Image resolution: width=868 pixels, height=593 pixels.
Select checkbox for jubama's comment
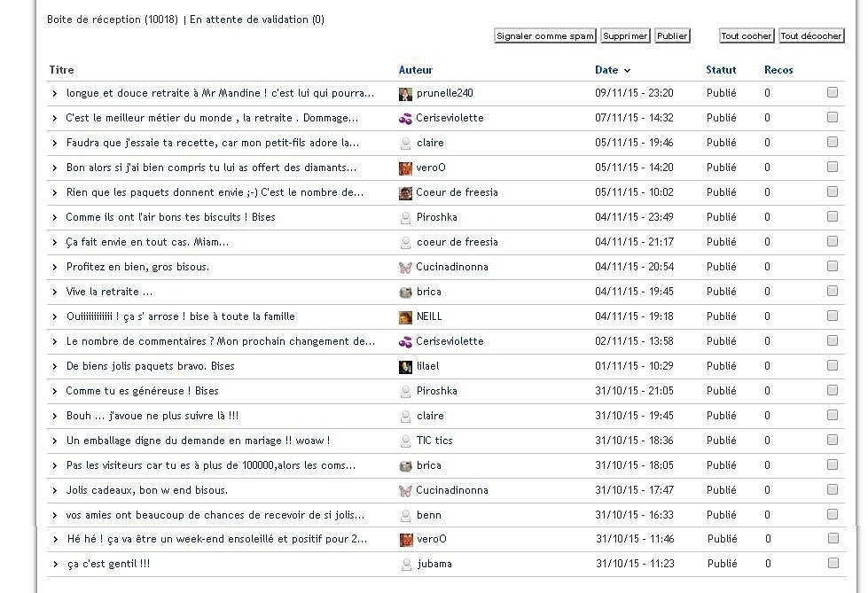833,563
